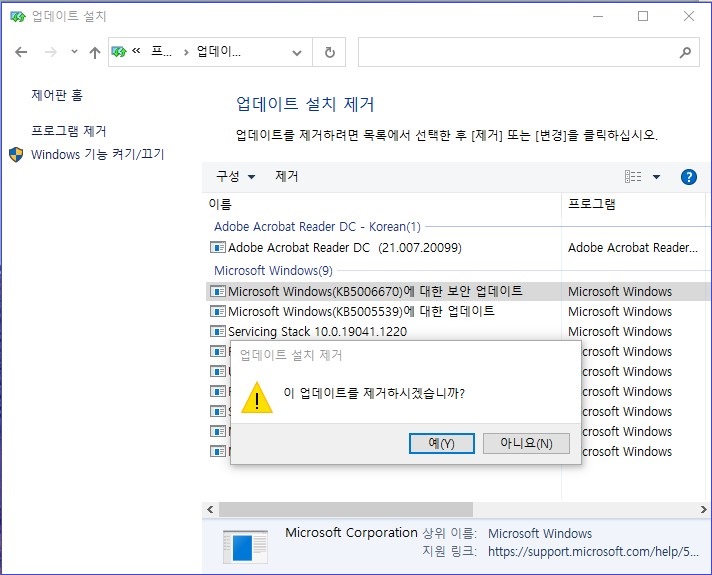
Task: Go up one folder level
Action: click(94, 52)
